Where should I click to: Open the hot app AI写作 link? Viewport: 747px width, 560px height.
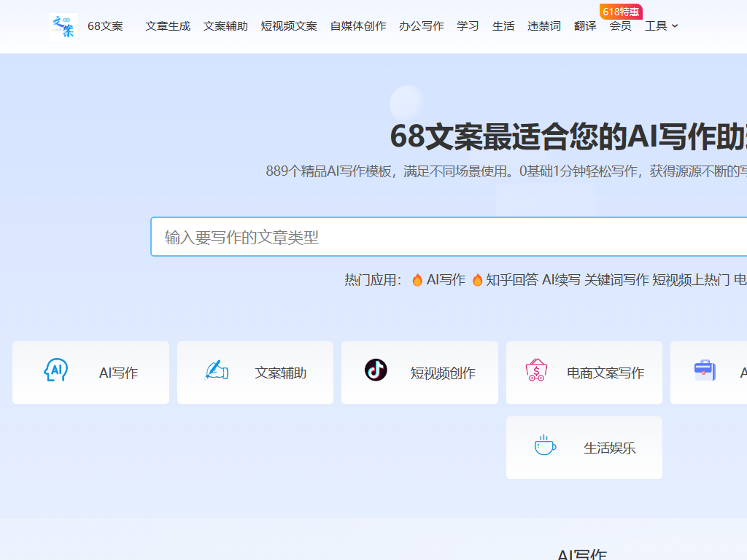tap(446, 280)
